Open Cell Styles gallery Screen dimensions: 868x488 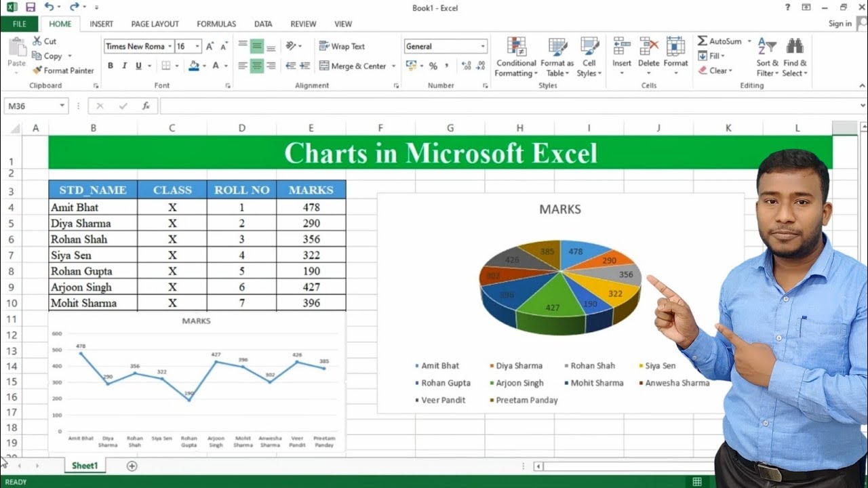589,58
